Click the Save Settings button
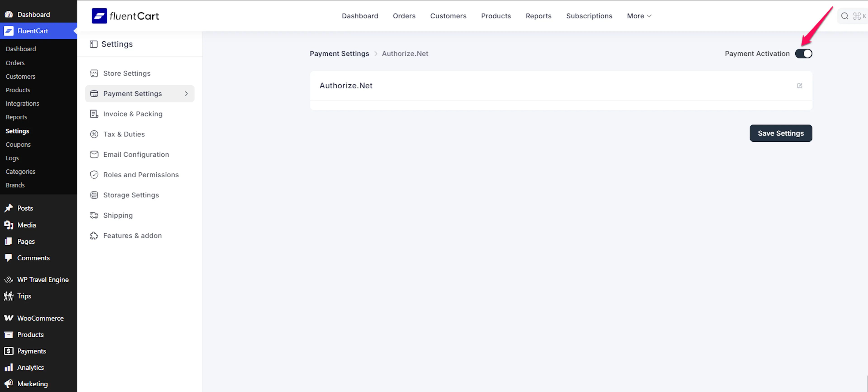Viewport: 868px width, 392px height. coord(780,133)
